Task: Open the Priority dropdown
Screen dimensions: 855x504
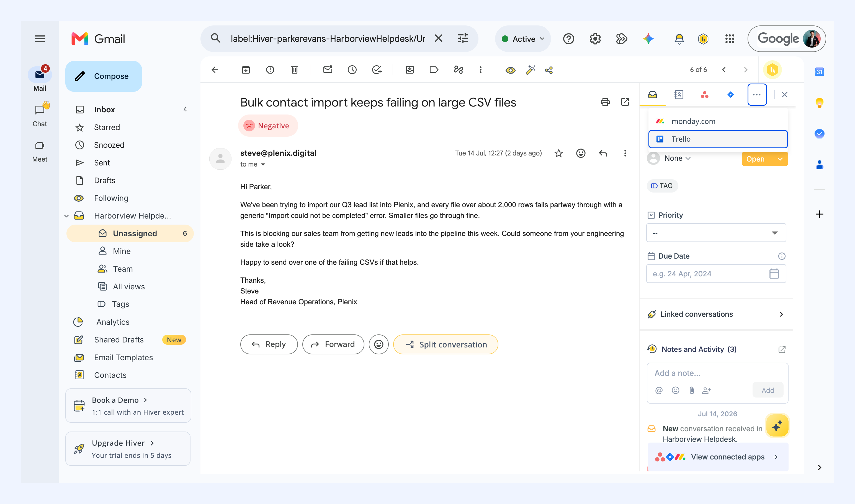Action: tap(716, 233)
